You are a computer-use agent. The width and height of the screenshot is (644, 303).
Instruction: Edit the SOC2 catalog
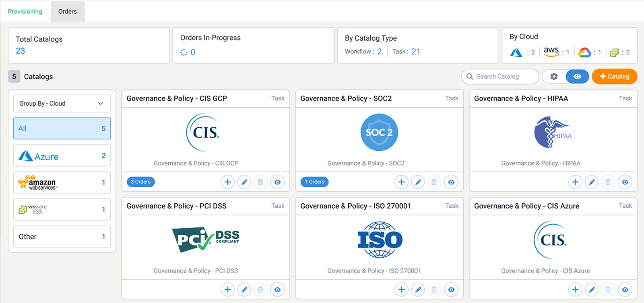[418, 182]
